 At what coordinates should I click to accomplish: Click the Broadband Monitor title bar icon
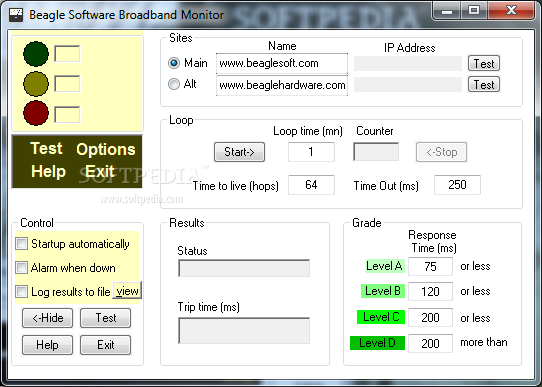(16, 15)
